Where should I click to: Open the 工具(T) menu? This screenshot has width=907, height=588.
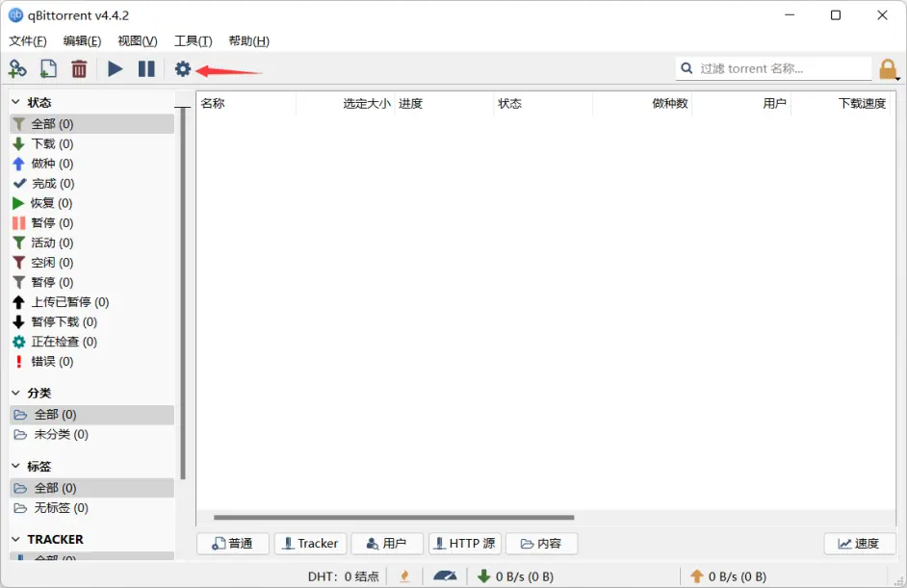(194, 41)
